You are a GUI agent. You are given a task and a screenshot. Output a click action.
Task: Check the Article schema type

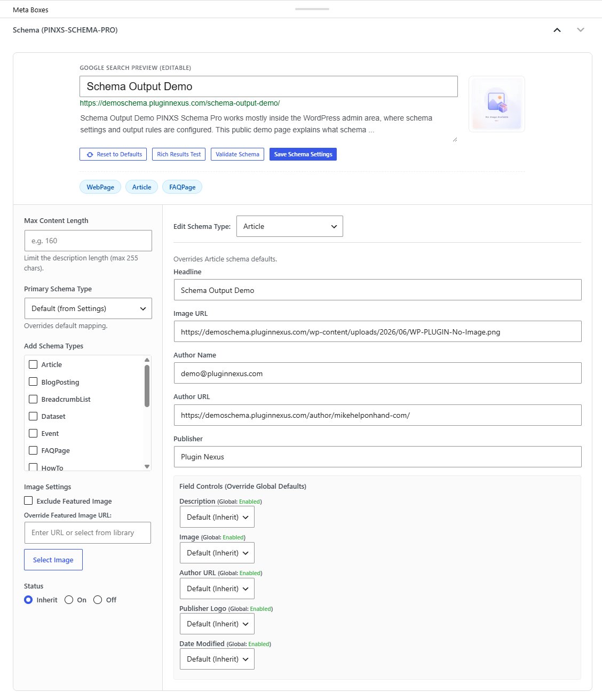tap(33, 364)
